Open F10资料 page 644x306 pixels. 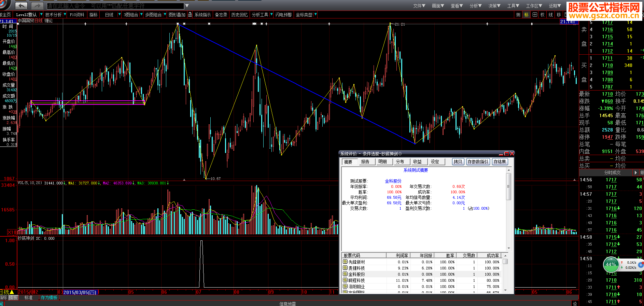click(x=77, y=15)
